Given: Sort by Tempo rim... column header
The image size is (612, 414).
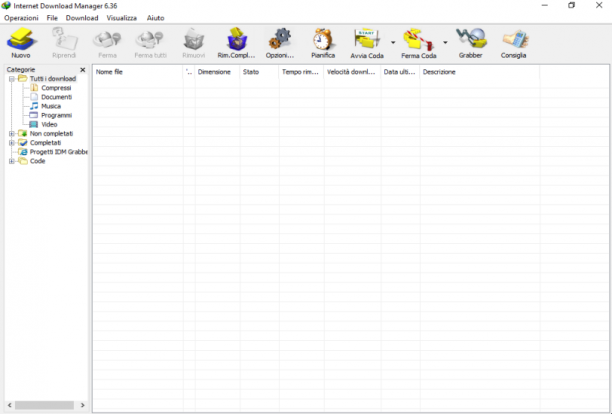Looking at the screenshot, I should coord(301,72).
